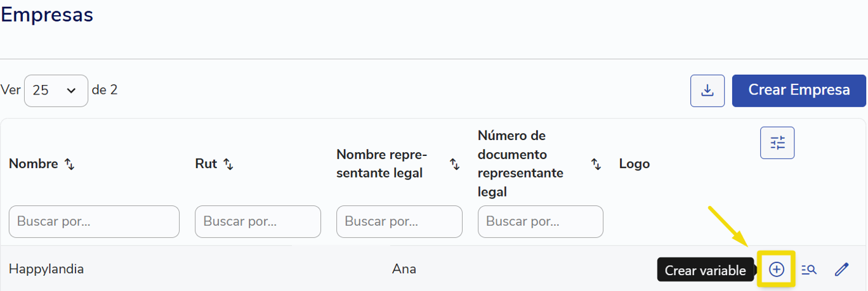The image size is (868, 291).
Task: Focus the document number search field
Action: 541,221
